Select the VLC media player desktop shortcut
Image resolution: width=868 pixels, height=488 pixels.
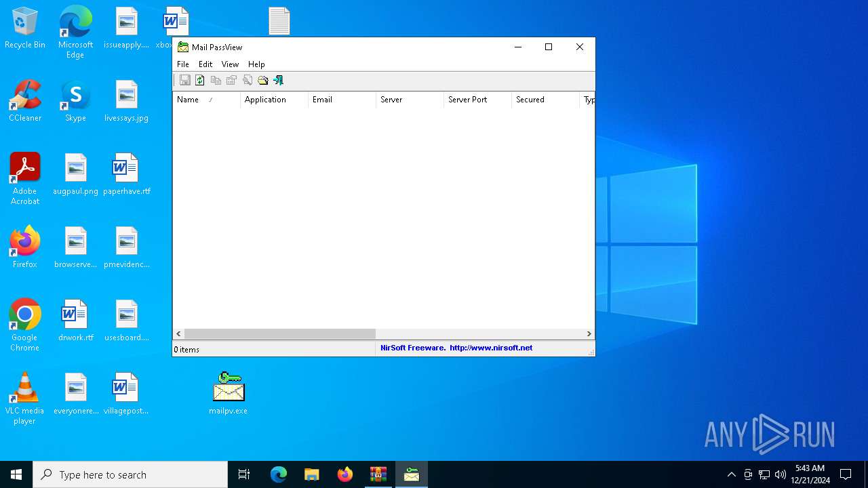click(x=25, y=399)
